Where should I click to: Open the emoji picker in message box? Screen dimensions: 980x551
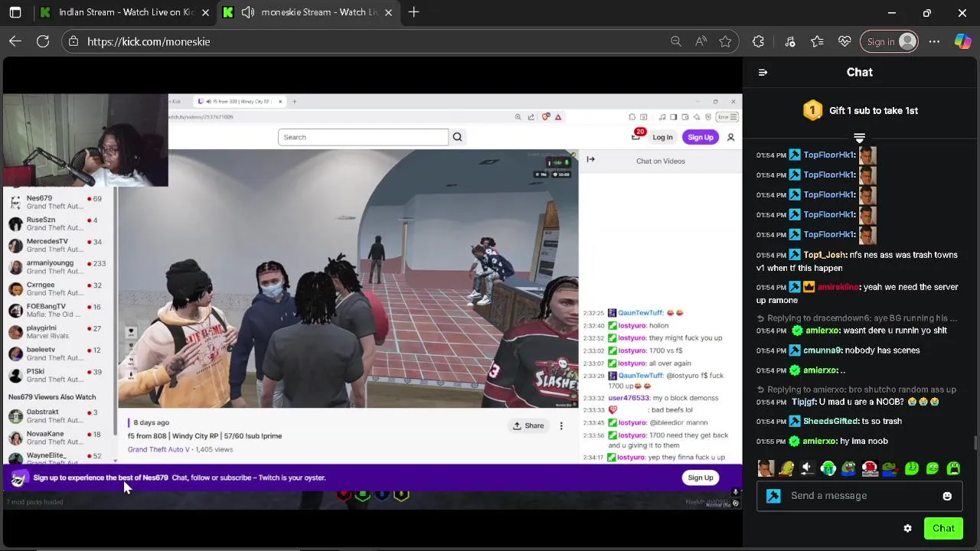coord(947,496)
